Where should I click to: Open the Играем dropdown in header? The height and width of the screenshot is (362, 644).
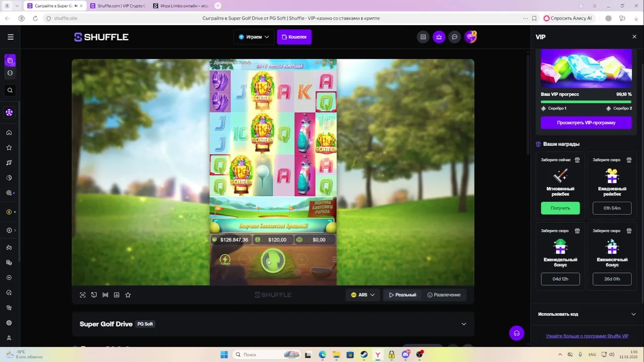pos(254,37)
